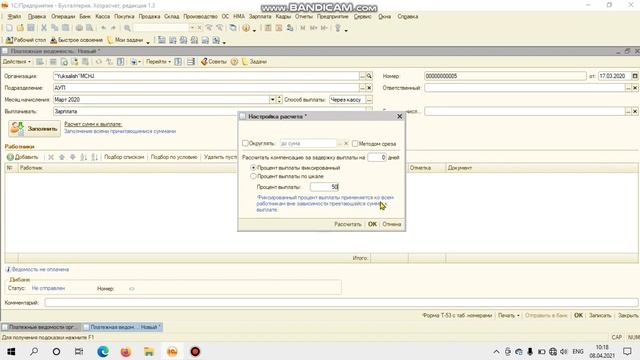Screen dimensions: 640x360
Task: Open Рабочий стол from the panel toolbar
Action: coord(26,40)
